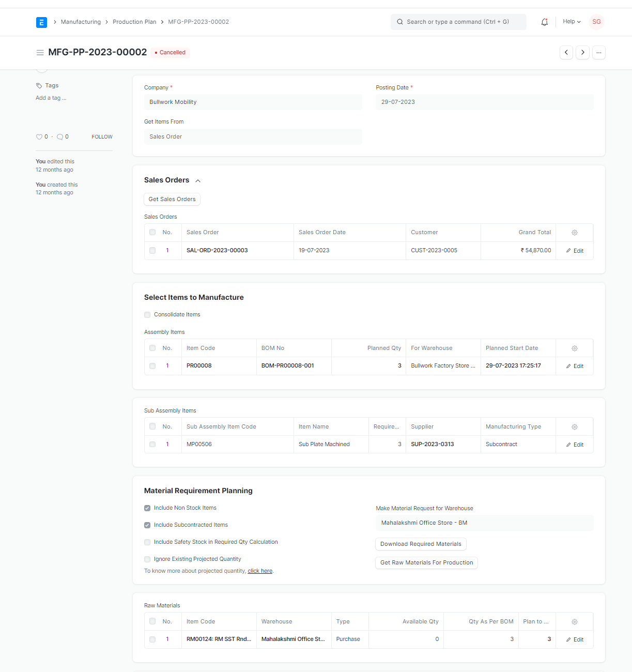Uncheck Include Non Stock Items
Screen dimensions: 632x672
point(147,508)
